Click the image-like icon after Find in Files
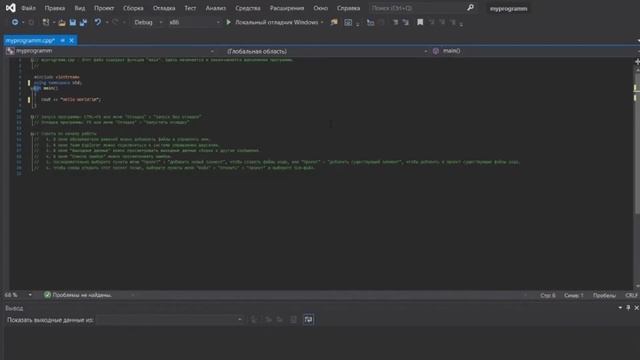The image size is (640, 360). click(x=348, y=22)
